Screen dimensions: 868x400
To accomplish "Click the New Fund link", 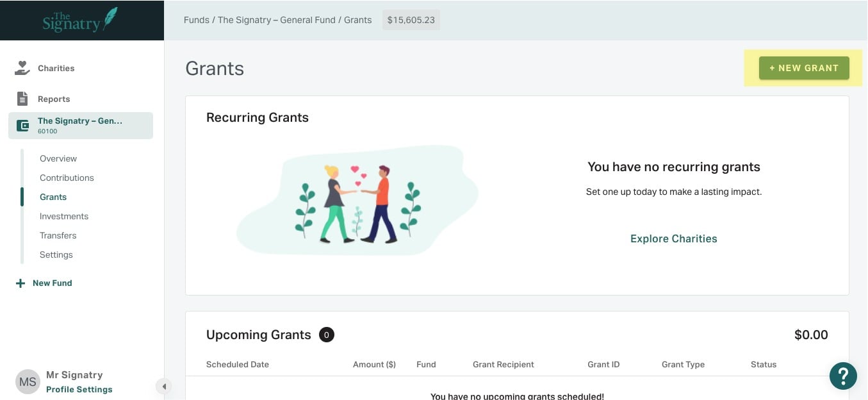I will (52, 283).
